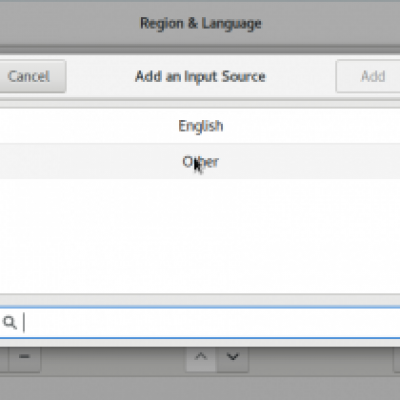Confirm the selection with the Add button
Viewport: 400px width, 400px height.
(x=368, y=76)
